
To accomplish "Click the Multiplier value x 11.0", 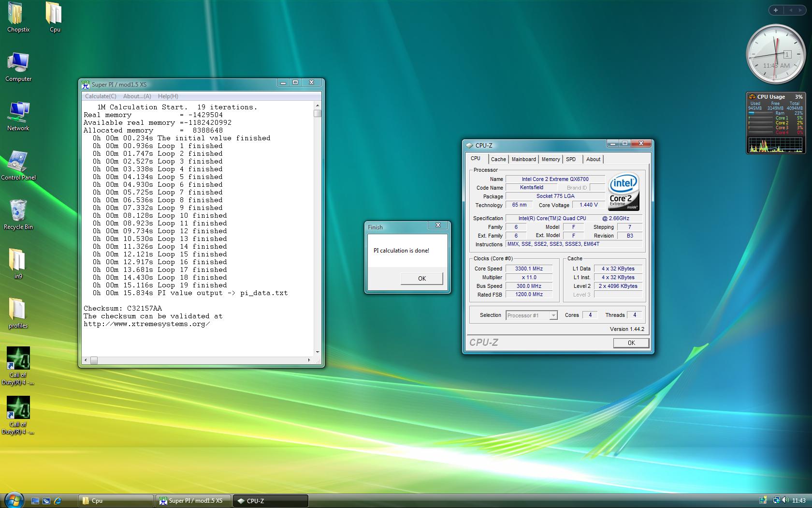I will click(x=529, y=277).
